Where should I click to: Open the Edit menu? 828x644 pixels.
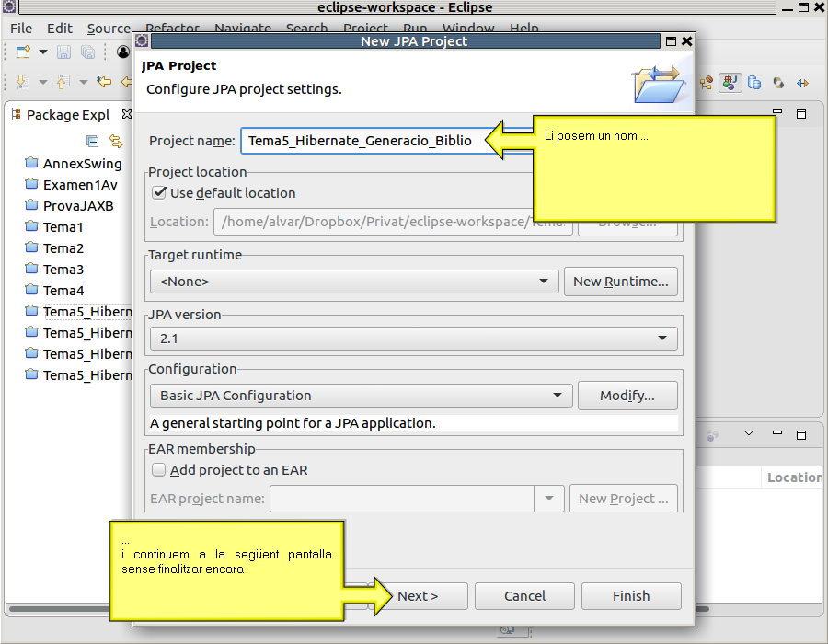(x=60, y=28)
